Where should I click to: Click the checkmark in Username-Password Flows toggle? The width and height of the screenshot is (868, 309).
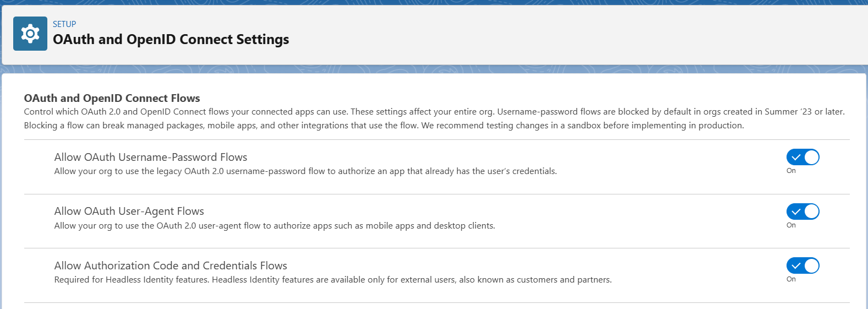point(795,158)
